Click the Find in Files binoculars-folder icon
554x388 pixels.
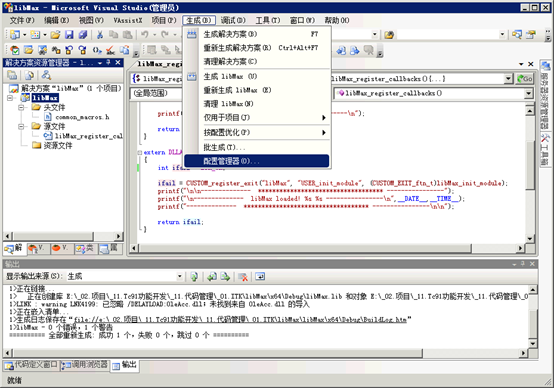pos(389,35)
